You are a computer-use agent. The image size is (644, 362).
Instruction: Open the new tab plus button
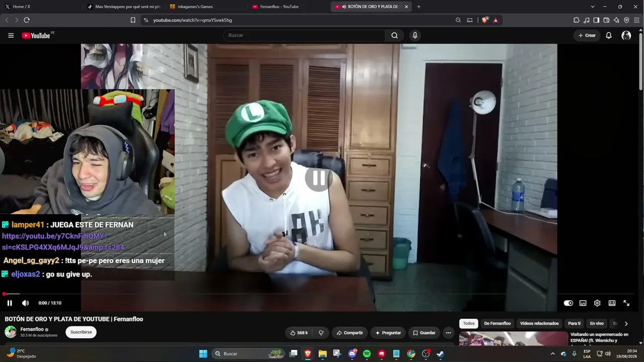[419, 7]
